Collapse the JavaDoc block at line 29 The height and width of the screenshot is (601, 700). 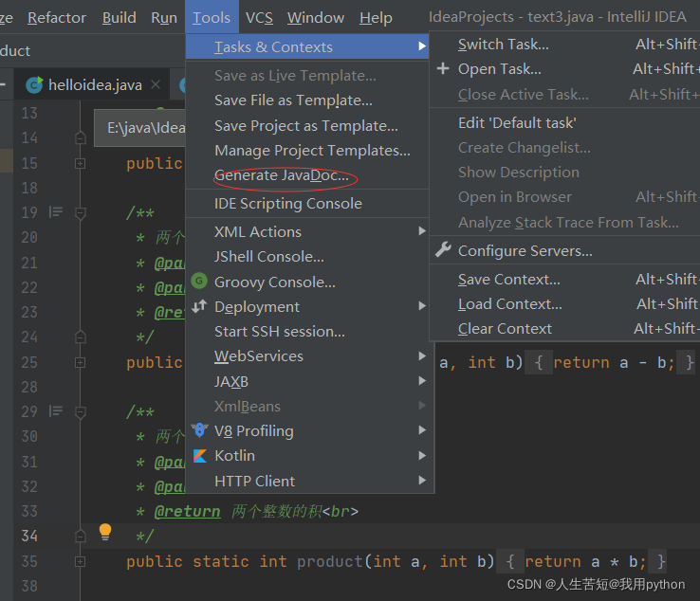point(80,412)
